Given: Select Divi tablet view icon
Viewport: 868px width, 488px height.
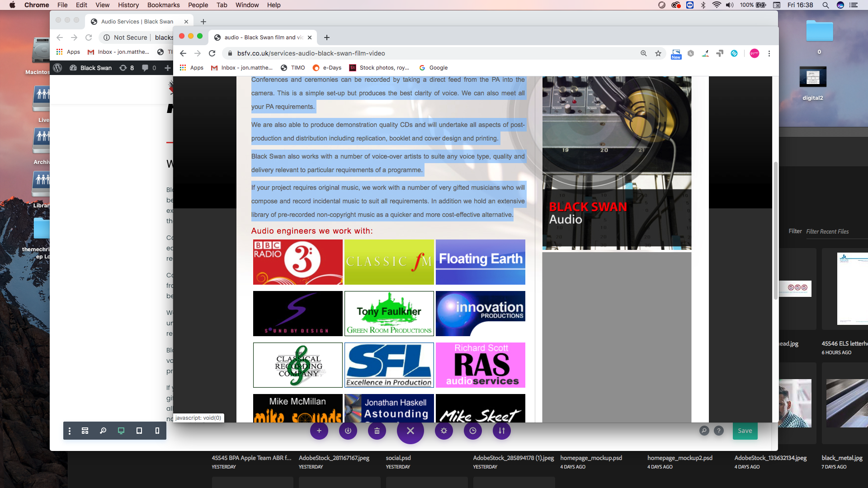Looking at the screenshot, I should pos(139,431).
